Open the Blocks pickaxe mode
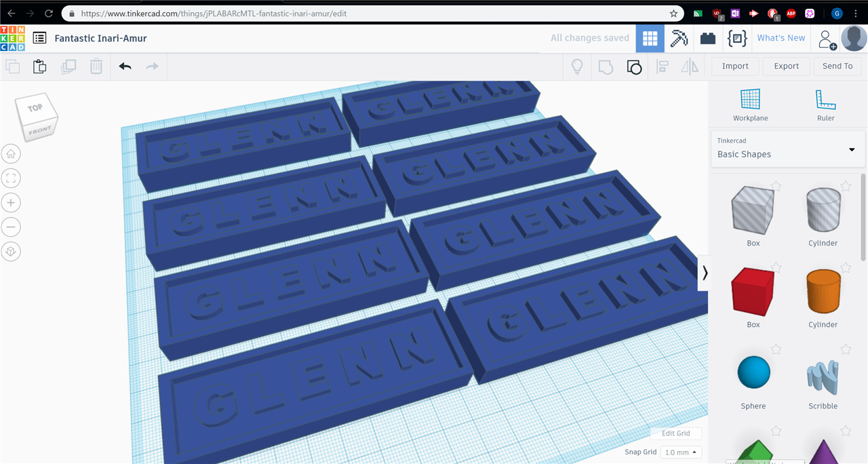Screen dimensions: 868x464 coord(679,39)
